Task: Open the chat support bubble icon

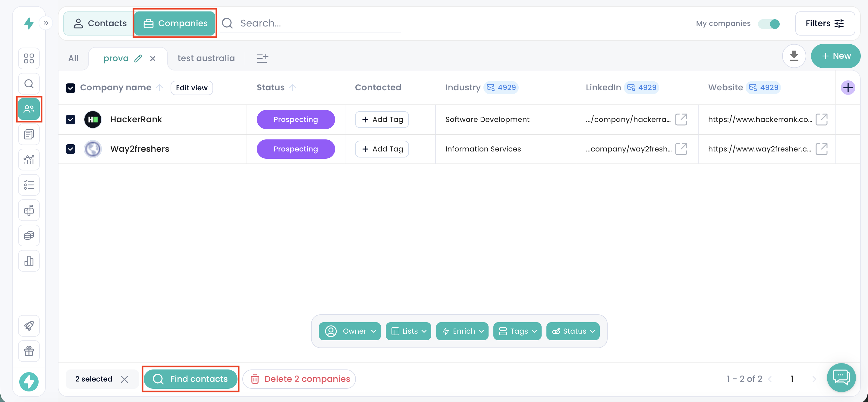Action: (841, 377)
